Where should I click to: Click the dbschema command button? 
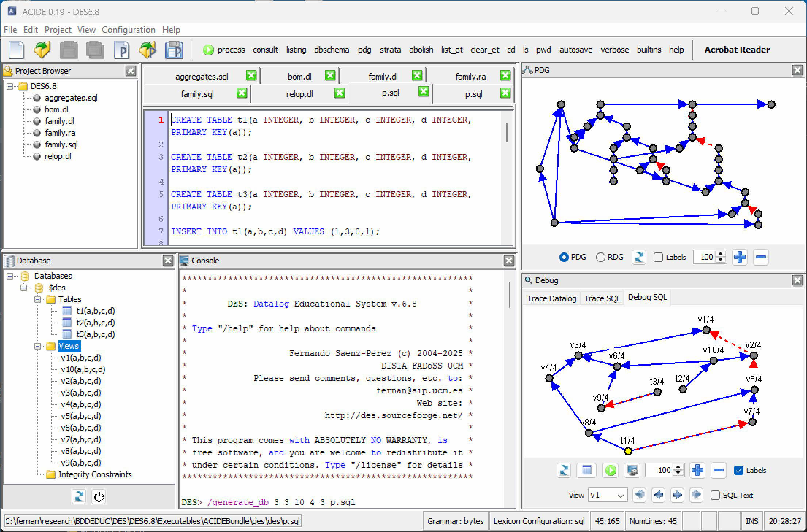tap(332, 50)
